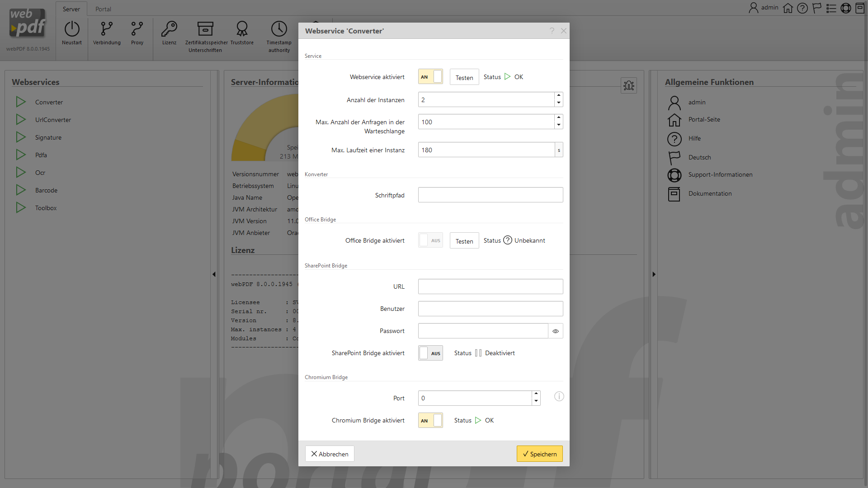This screenshot has width=868, height=488.
Task: Click the Speichern button
Action: [x=539, y=454]
